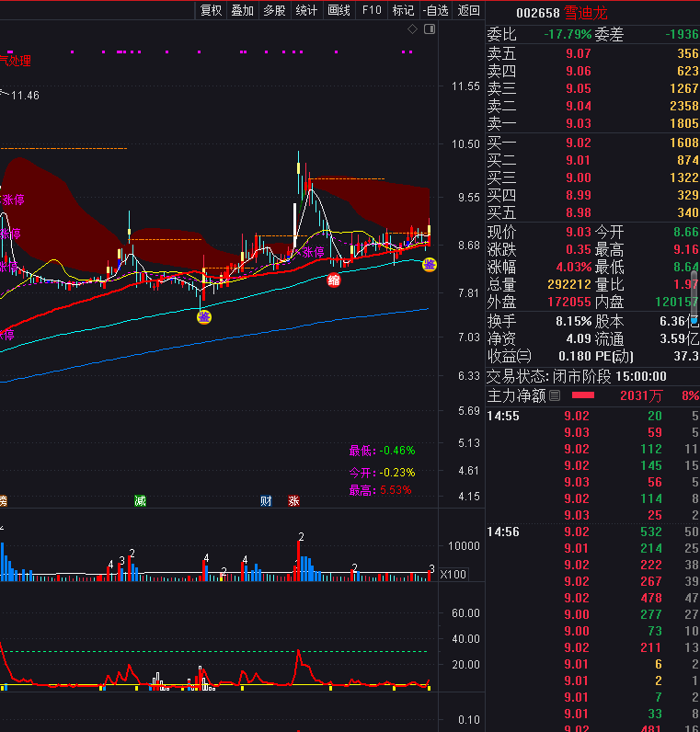Click the green 减 event marker
This screenshot has height=732, width=700.
click(140, 501)
